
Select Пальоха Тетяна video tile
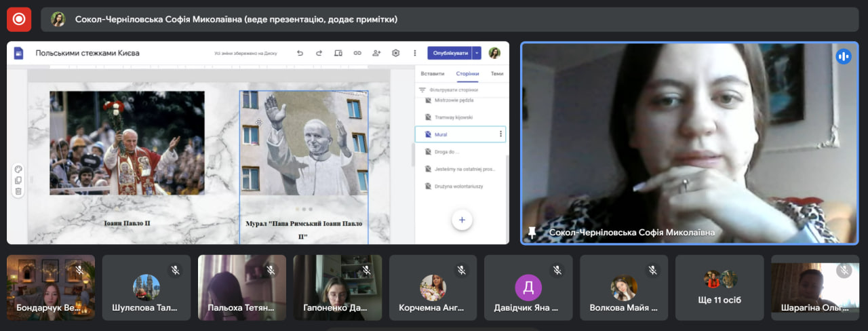tap(242, 288)
